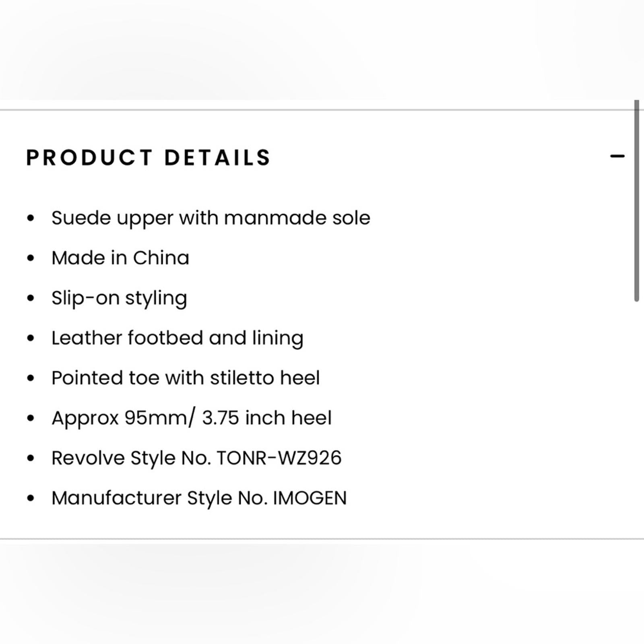
Task: Click the bullet beside 'Approx 95mm' line
Action: pyautogui.click(x=31, y=418)
